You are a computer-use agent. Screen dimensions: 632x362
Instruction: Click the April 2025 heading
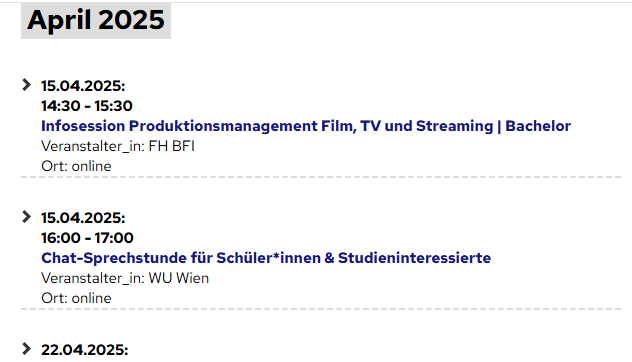click(x=96, y=20)
